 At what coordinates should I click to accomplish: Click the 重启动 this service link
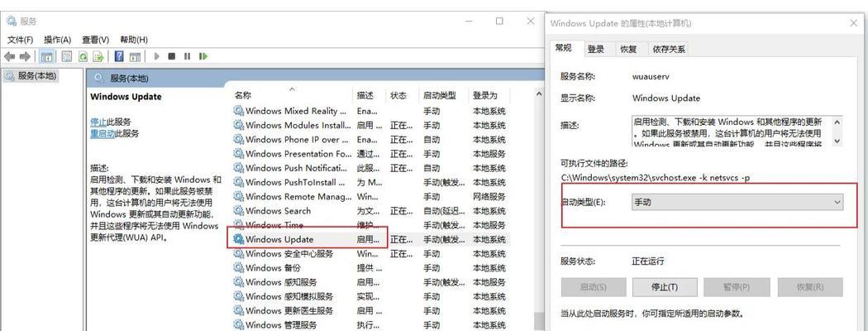tap(103, 133)
